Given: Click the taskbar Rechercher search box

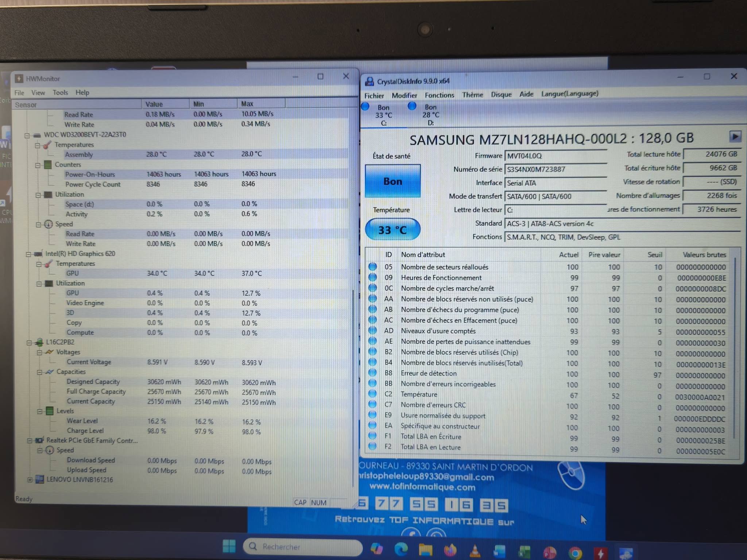Looking at the screenshot, I should pyautogui.click(x=303, y=547).
